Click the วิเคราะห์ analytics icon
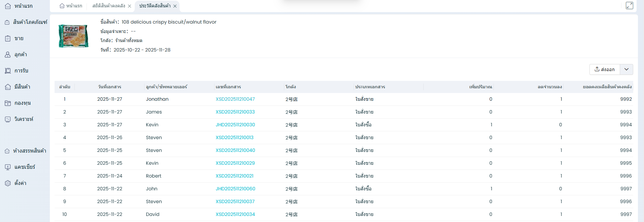This screenshot has width=644, height=222. pyautogui.click(x=8, y=119)
